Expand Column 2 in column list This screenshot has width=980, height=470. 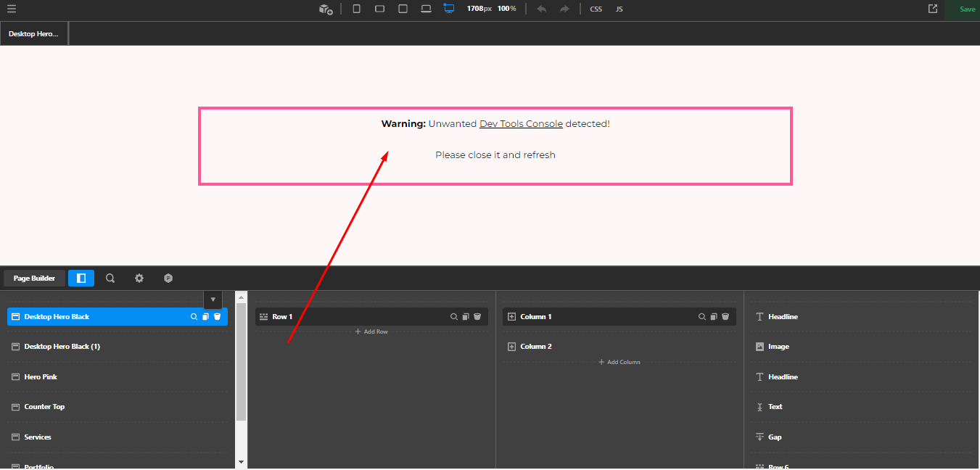tap(511, 347)
